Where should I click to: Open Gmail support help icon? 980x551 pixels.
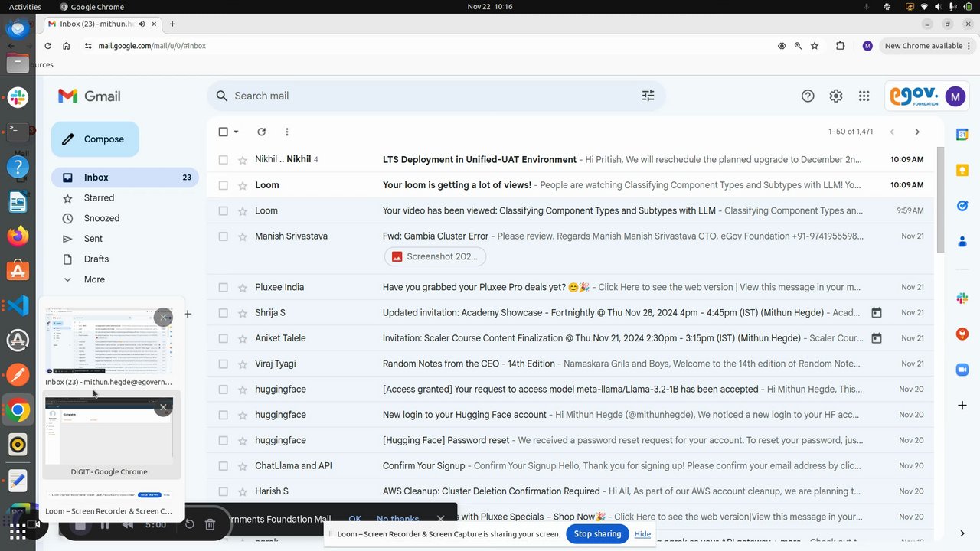808,96
